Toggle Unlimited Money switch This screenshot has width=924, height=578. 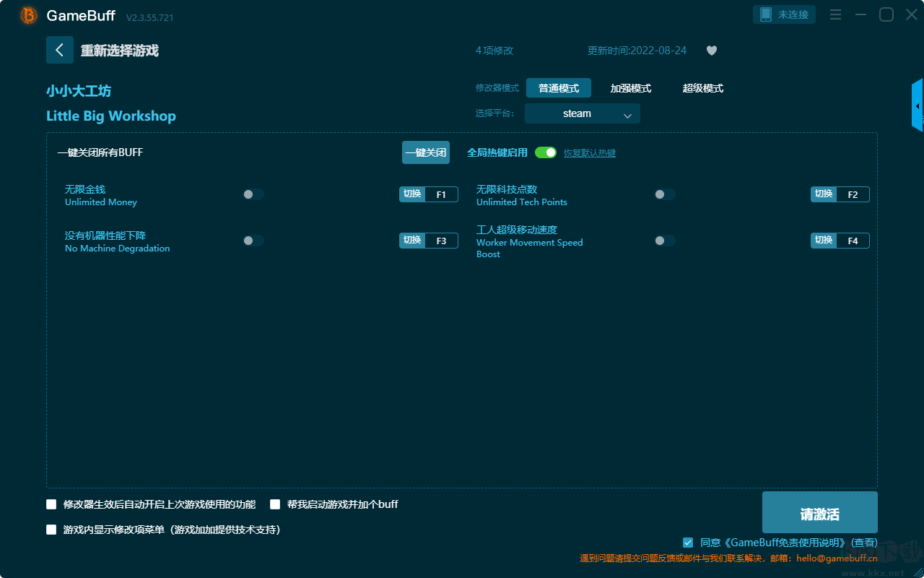[x=253, y=194]
